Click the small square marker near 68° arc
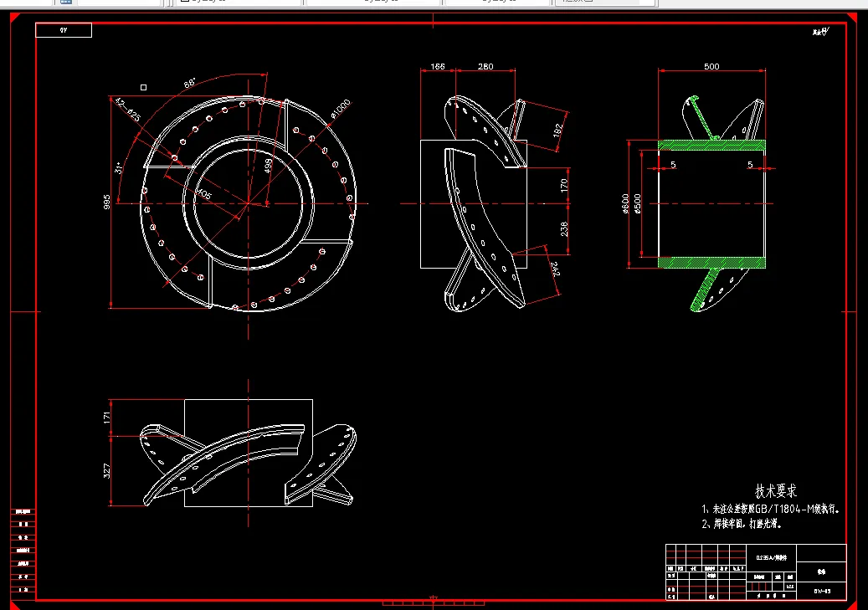 tap(143, 88)
